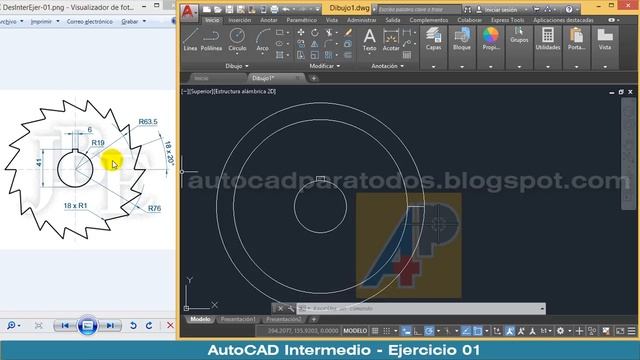Switch to the Anotar ribbon tab

pos(269,20)
